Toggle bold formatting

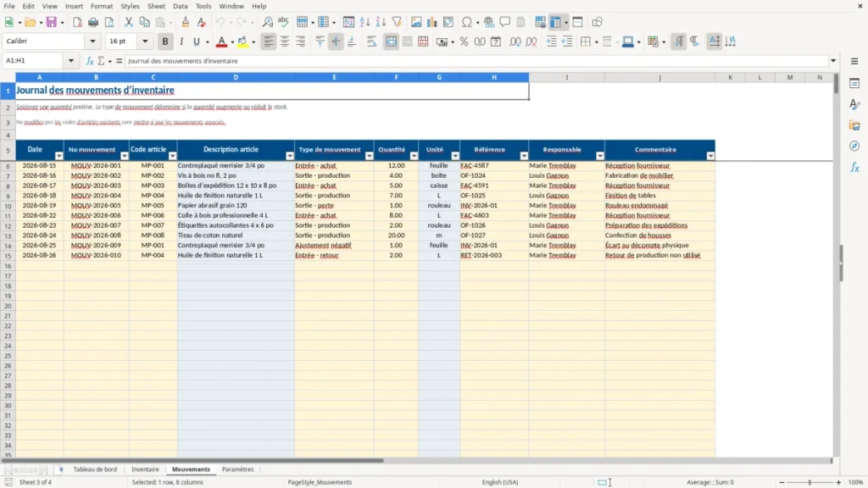[x=165, y=42]
